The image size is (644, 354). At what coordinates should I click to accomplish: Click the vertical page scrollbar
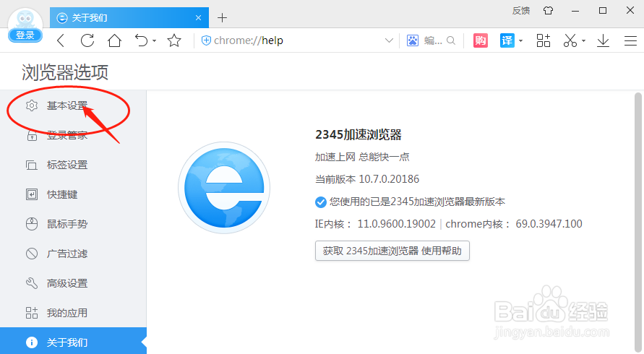(x=637, y=222)
